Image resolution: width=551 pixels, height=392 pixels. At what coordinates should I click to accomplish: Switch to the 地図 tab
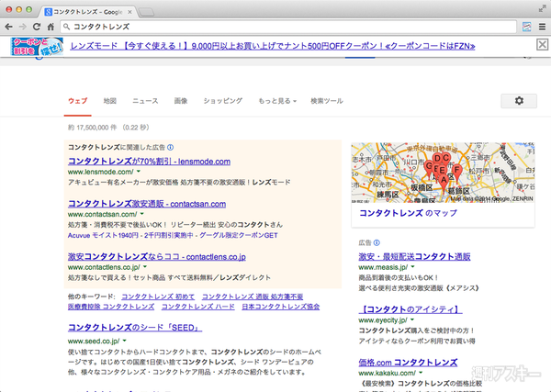point(110,101)
